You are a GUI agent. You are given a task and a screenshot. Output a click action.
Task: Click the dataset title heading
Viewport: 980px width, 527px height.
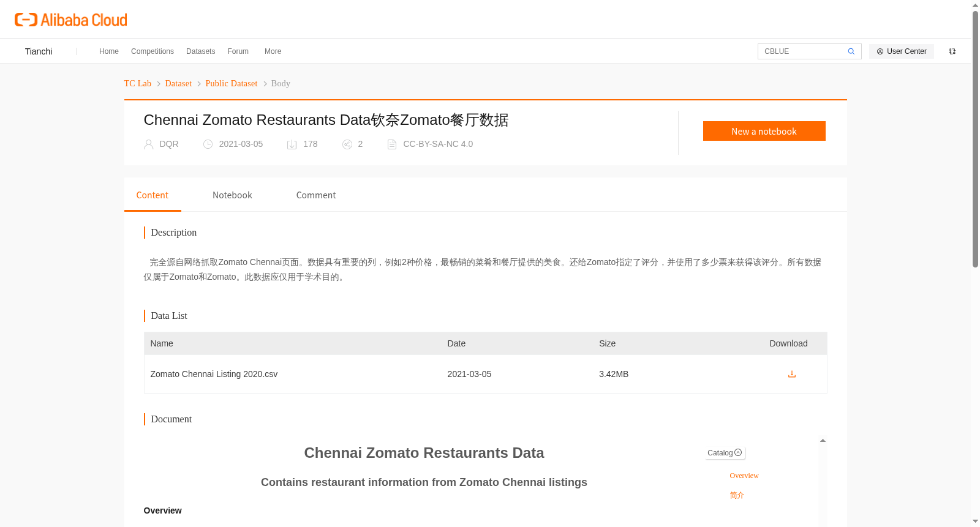(326, 120)
